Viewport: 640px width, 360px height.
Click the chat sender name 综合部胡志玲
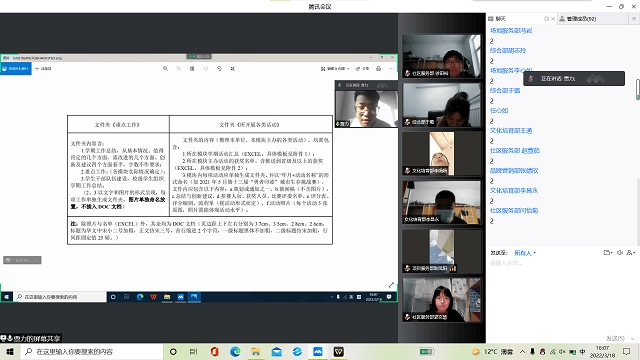coord(508,51)
